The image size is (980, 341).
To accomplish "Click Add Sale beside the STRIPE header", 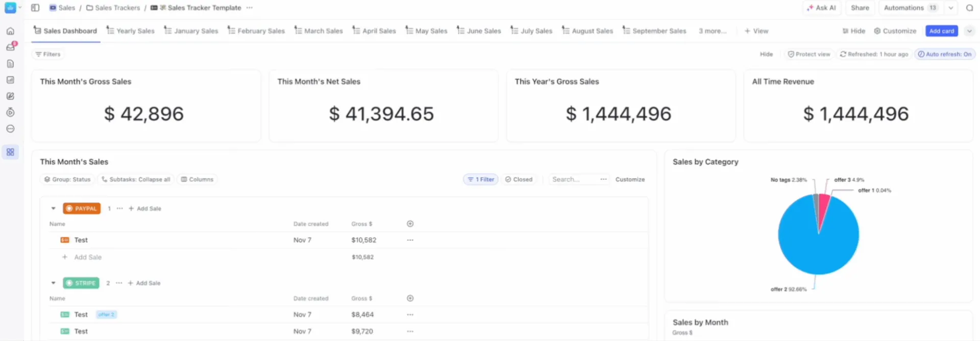I will pyautogui.click(x=144, y=283).
